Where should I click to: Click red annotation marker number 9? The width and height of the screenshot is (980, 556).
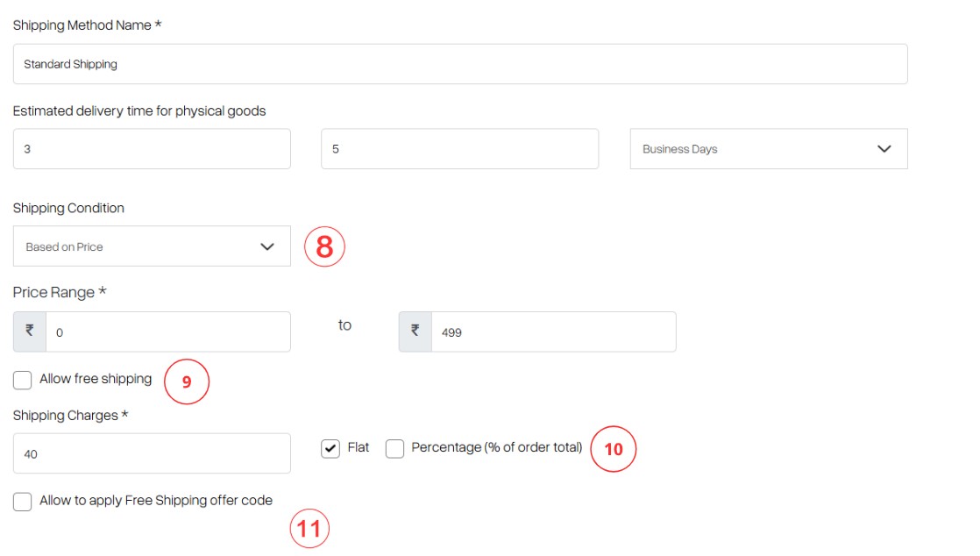tap(186, 381)
